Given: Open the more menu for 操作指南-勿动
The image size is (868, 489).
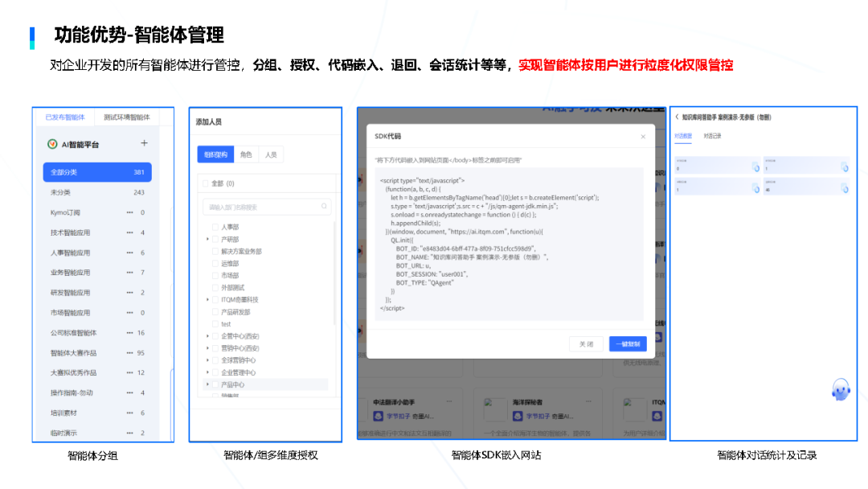Looking at the screenshot, I should 129,392.
